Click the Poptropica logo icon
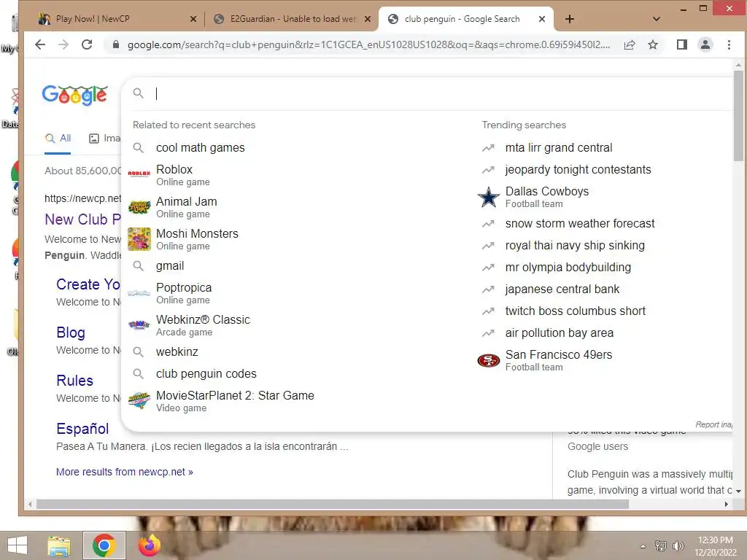The width and height of the screenshot is (747, 560). [139, 293]
